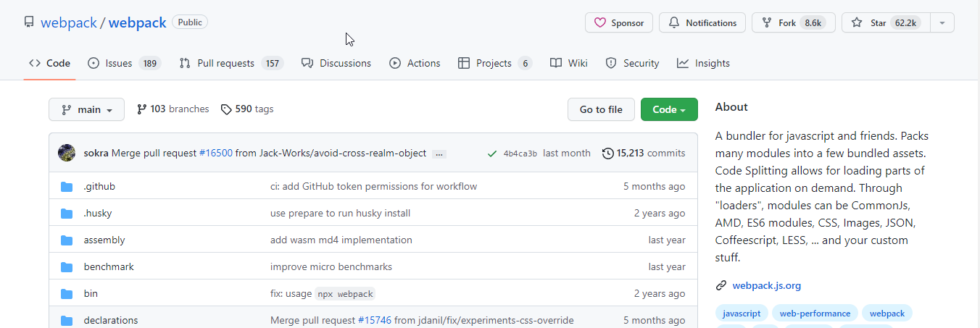Open the sokra author link
The height and width of the screenshot is (328, 980).
pos(96,154)
